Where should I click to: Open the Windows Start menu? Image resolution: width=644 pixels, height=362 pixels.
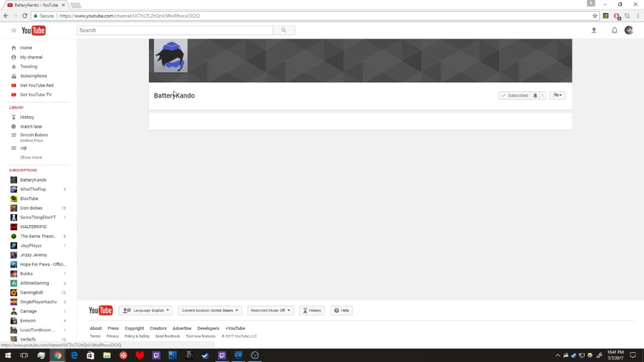[8, 355]
